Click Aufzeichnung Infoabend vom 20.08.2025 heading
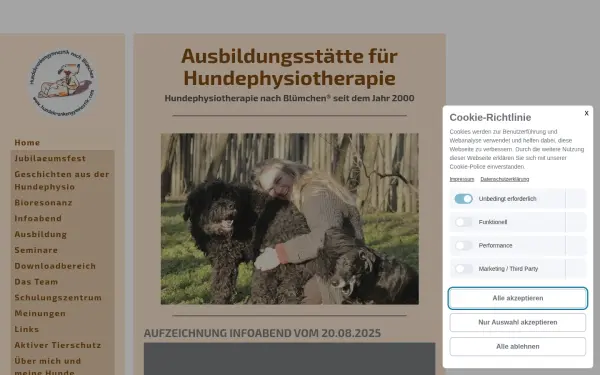 click(x=262, y=333)
